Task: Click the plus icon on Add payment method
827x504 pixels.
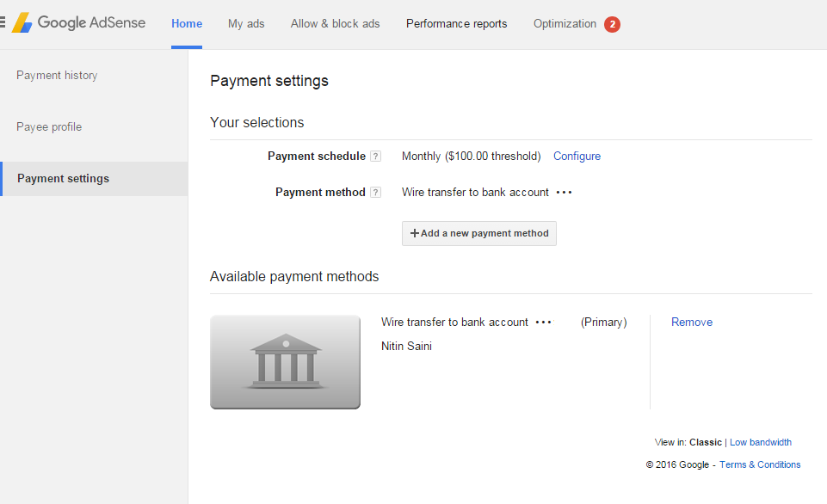Action: coord(415,233)
